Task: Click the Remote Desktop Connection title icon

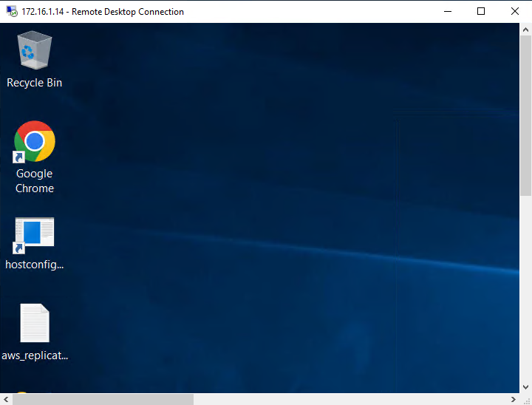Action: [12, 11]
